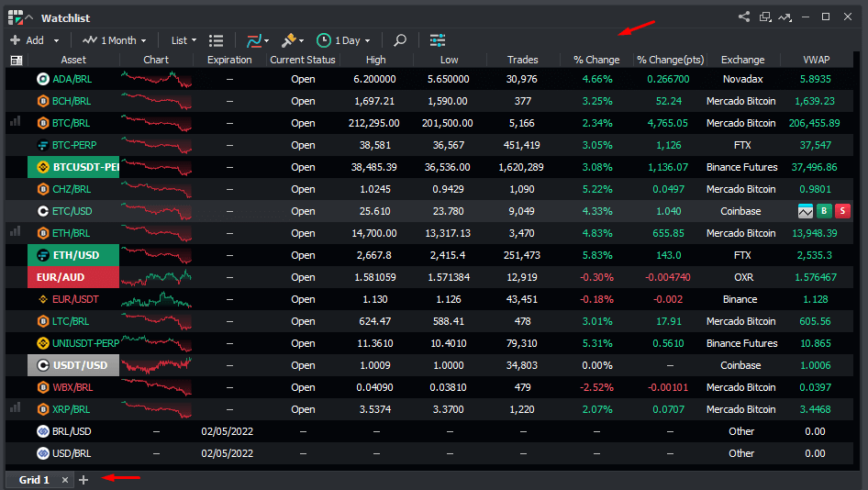Click the UNIUSDT-PERP asset icon
Viewport: 868px width, 490px height.
[x=42, y=343]
